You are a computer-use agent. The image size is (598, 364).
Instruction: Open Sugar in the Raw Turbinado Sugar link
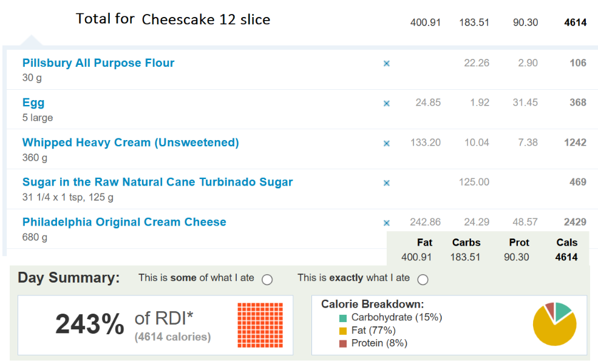click(157, 182)
